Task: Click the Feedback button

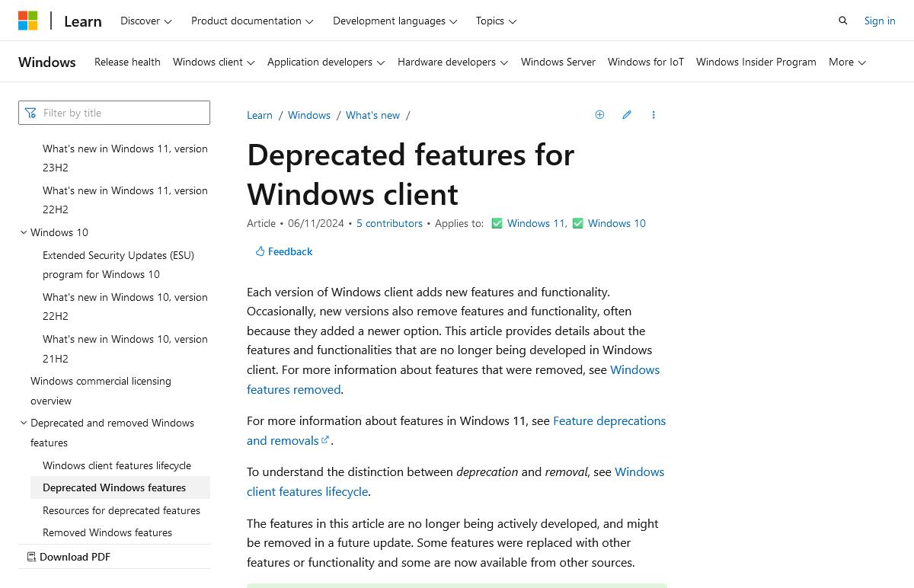Action: [x=284, y=251]
